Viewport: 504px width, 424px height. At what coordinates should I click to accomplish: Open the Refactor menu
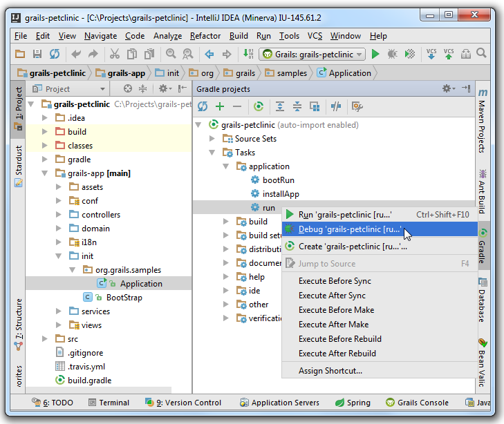click(x=205, y=36)
